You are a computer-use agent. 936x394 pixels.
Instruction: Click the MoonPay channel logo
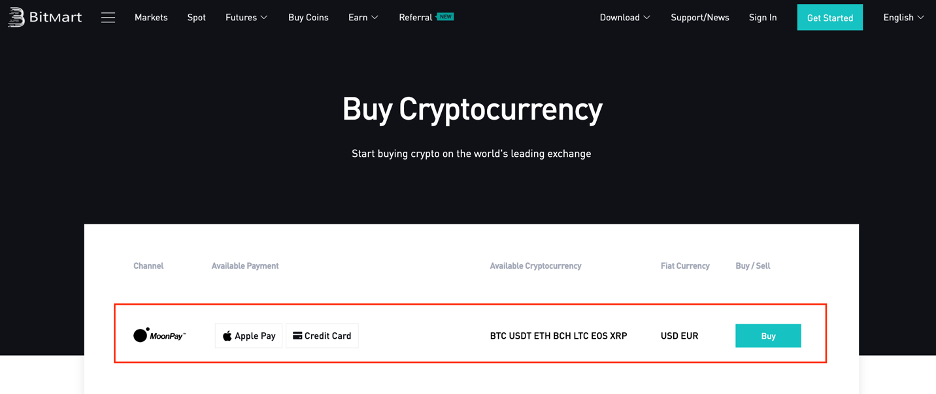160,335
